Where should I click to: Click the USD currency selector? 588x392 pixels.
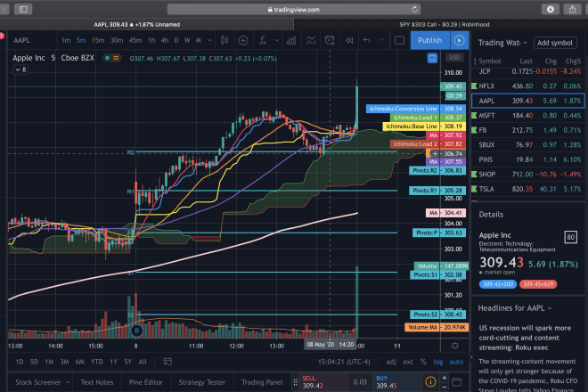pos(454,57)
